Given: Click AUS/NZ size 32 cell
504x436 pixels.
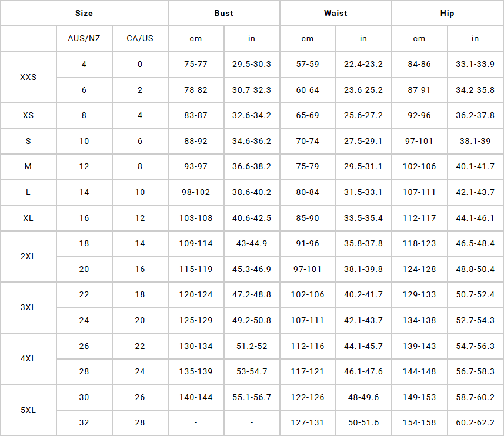Looking at the screenshot, I should point(84,423).
